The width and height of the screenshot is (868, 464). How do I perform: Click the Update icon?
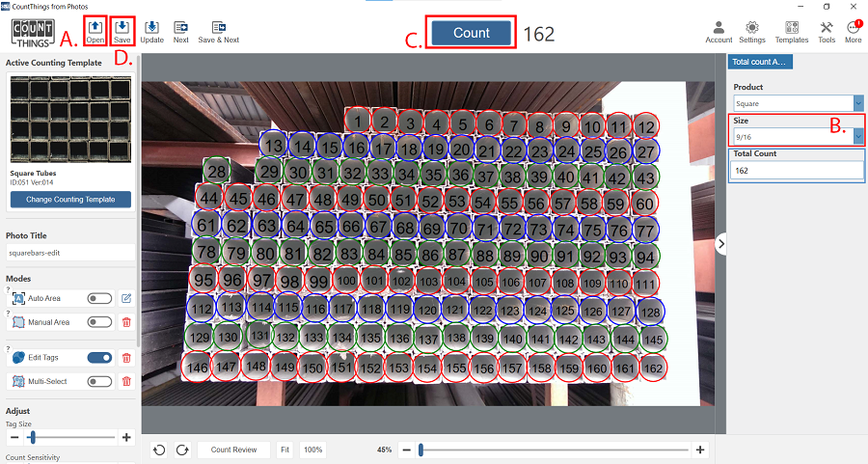point(151,26)
